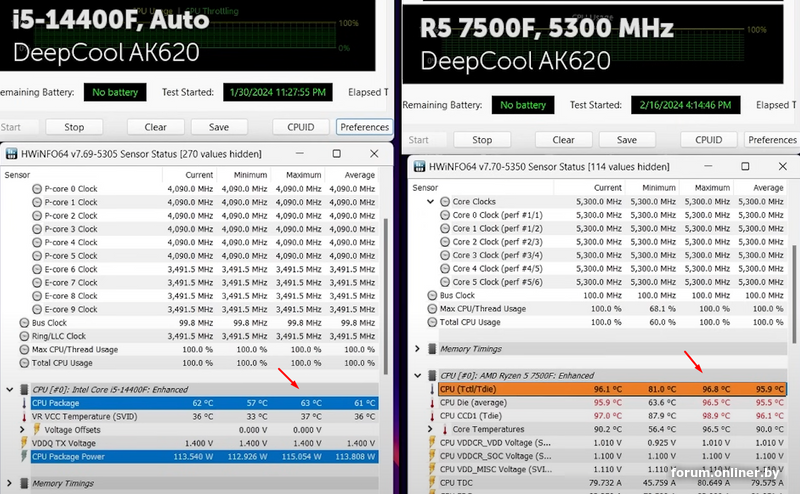800x494 pixels.
Task: Click Clear button in the i5-14400F window
Action: tap(155, 127)
